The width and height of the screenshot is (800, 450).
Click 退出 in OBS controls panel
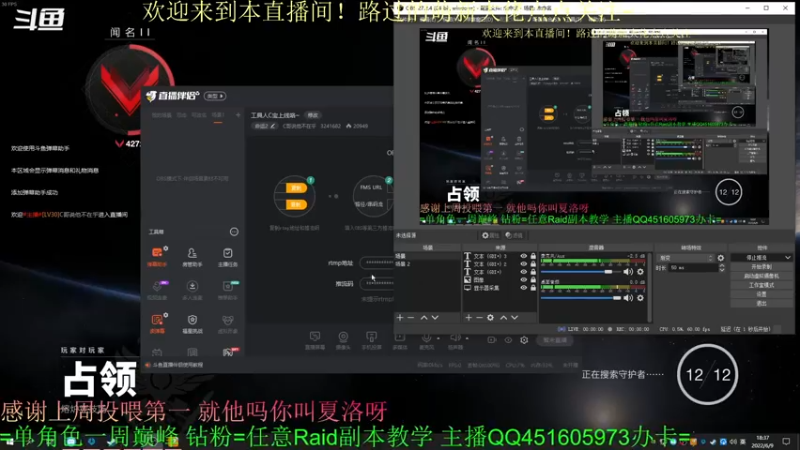[761, 304]
